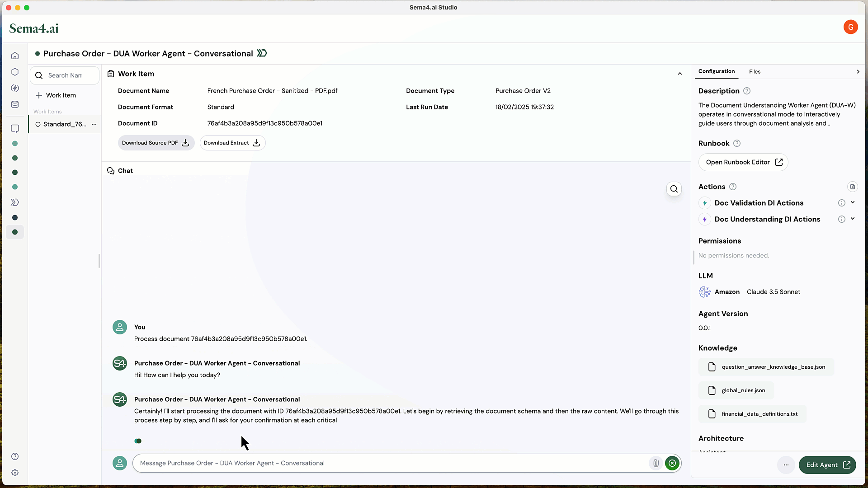Click the chat search magnifier icon

(674, 189)
